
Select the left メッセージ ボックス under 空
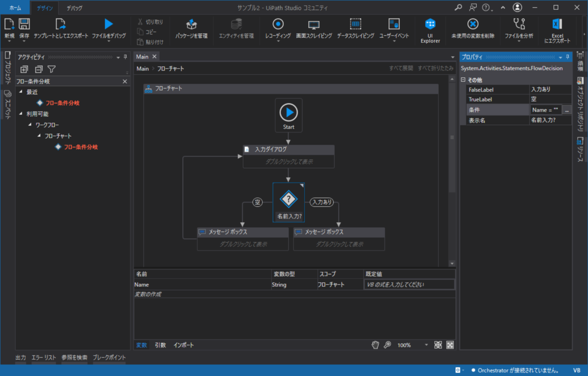[x=243, y=239]
